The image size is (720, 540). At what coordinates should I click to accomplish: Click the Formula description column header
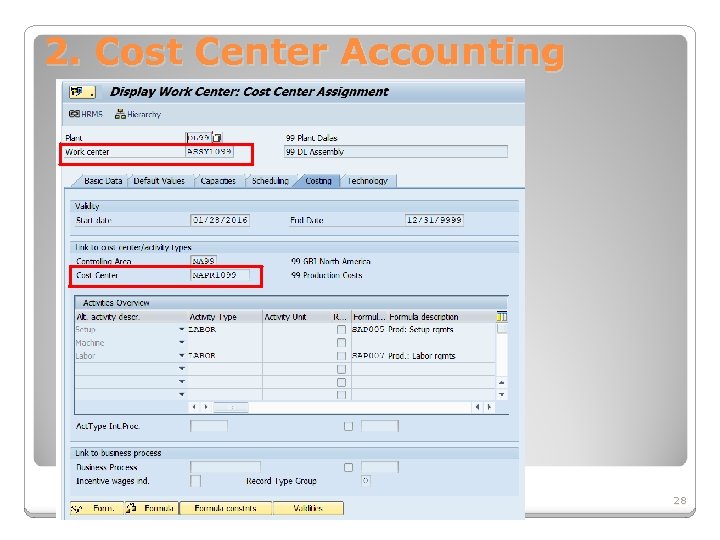(x=423, y=317)
